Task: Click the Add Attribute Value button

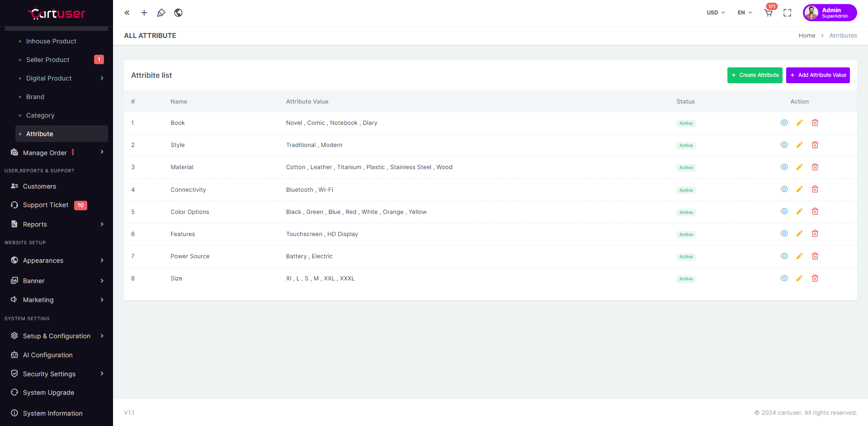Action: (818, 75)
